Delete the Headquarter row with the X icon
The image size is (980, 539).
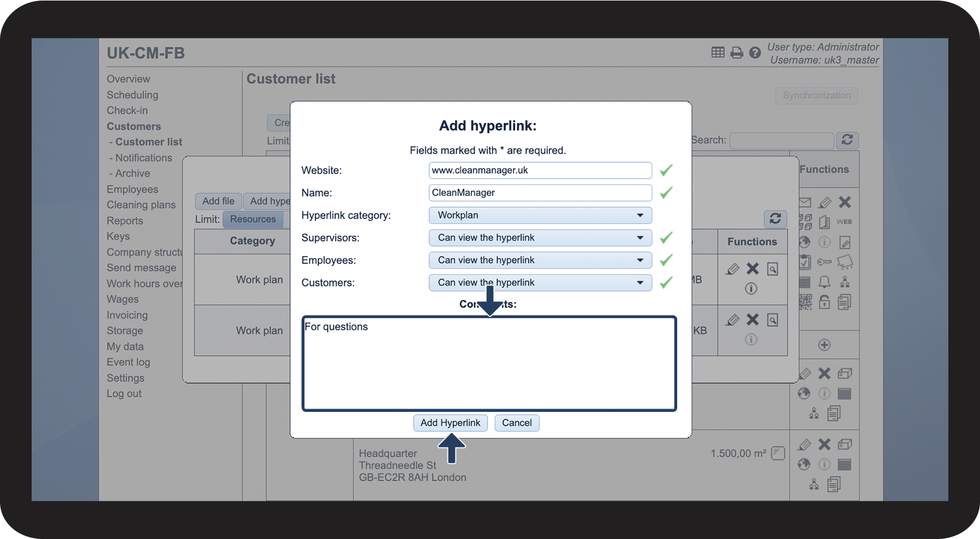tap(825, 444)
